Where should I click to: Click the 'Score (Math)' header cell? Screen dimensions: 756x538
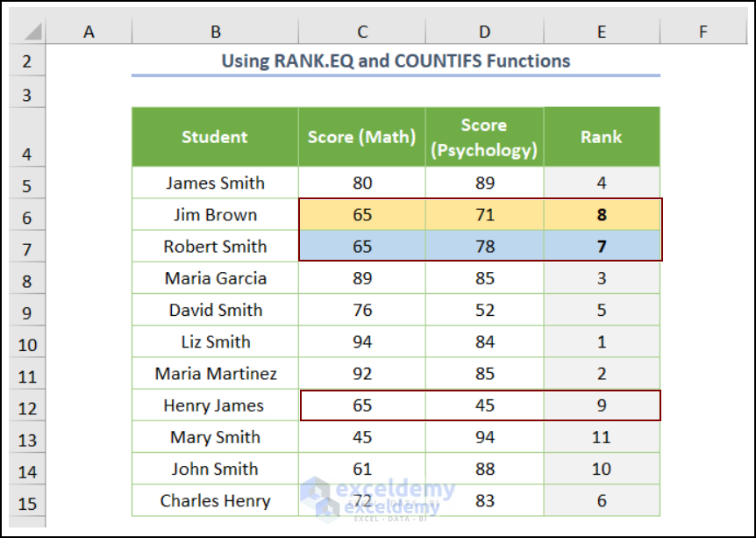click(362, 137)
